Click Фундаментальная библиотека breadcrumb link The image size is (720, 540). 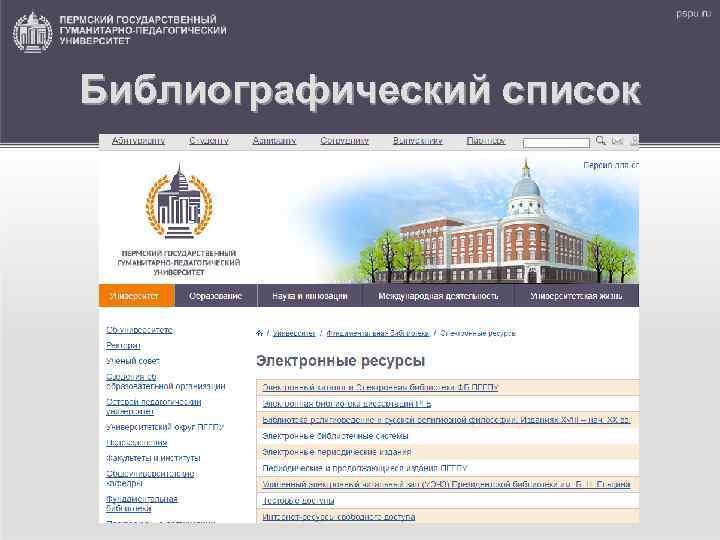point(378,333)
